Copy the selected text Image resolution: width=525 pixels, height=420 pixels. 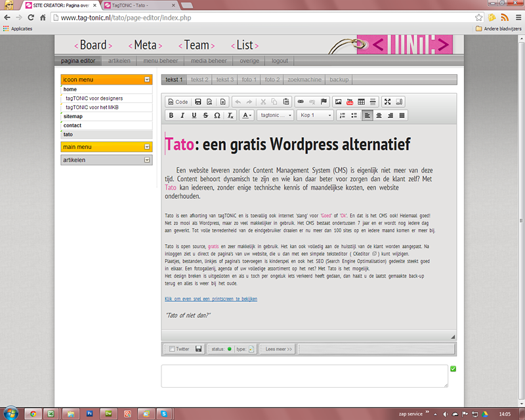(x=274, y=102)
